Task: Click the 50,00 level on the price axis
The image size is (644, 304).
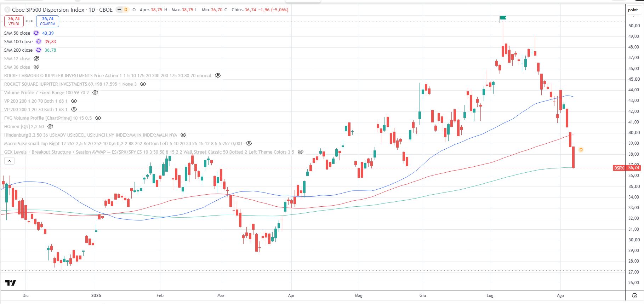Action: [x=634, y=25]
